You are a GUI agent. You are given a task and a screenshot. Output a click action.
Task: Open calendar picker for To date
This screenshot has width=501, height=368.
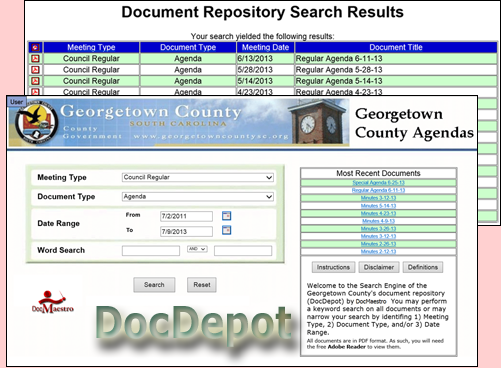click(x=226, y=230)
